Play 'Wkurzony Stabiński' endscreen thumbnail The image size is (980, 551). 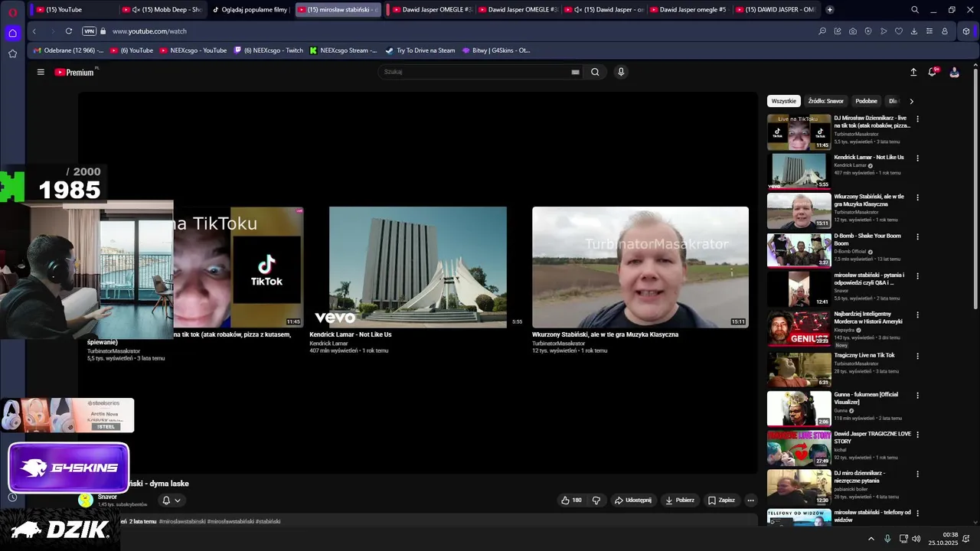640,267
